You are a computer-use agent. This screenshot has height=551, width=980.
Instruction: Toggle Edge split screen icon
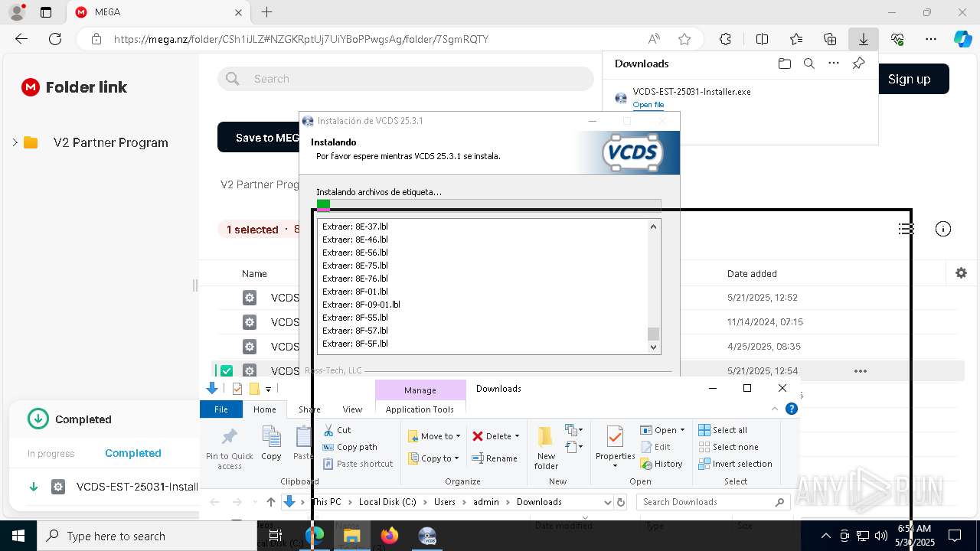pos(762,39)
